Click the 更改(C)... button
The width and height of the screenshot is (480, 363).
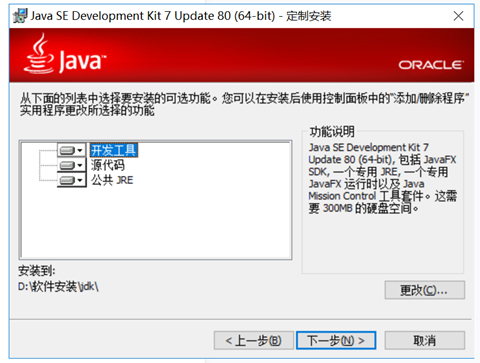pyautogui.click(x=424, y=290)
